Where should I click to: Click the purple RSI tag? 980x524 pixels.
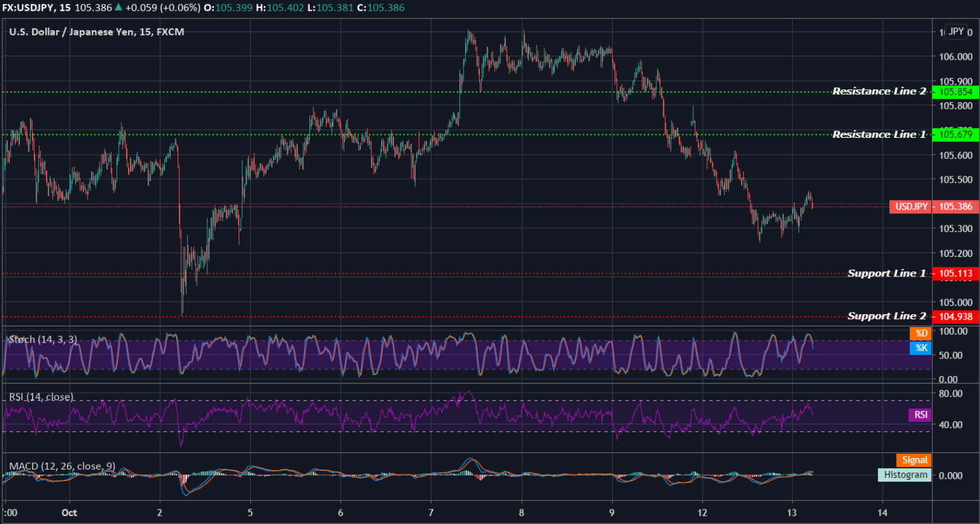pyautogui.click(x=920, y=415)
